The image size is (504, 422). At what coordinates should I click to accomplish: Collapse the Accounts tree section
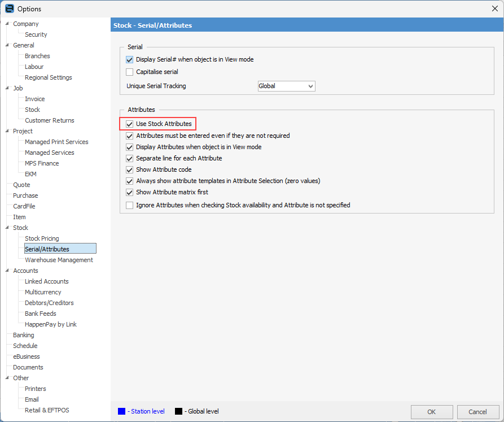point(7,271)
